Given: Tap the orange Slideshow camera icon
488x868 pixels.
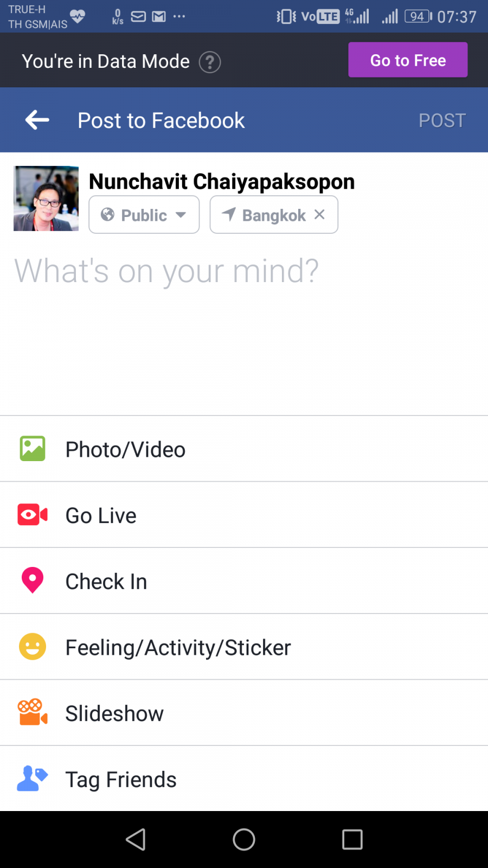Looking at the screenshot, I should 33,713.
